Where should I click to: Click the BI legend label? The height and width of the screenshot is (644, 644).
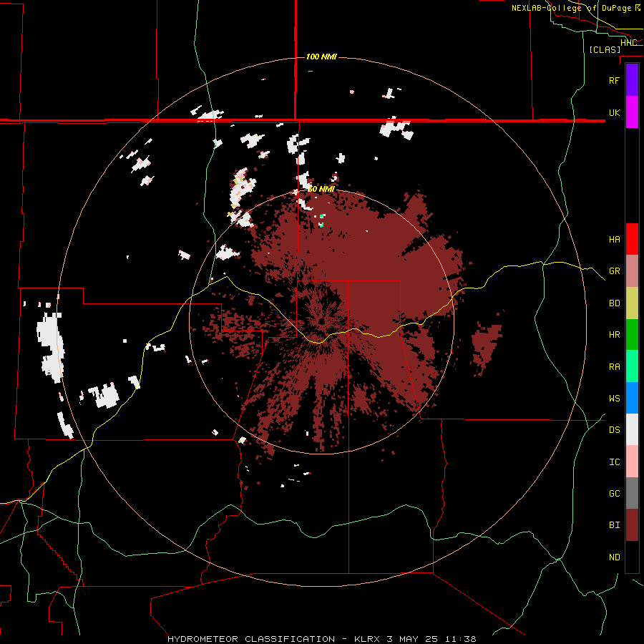pyautogui.click(x=614, y=525)
